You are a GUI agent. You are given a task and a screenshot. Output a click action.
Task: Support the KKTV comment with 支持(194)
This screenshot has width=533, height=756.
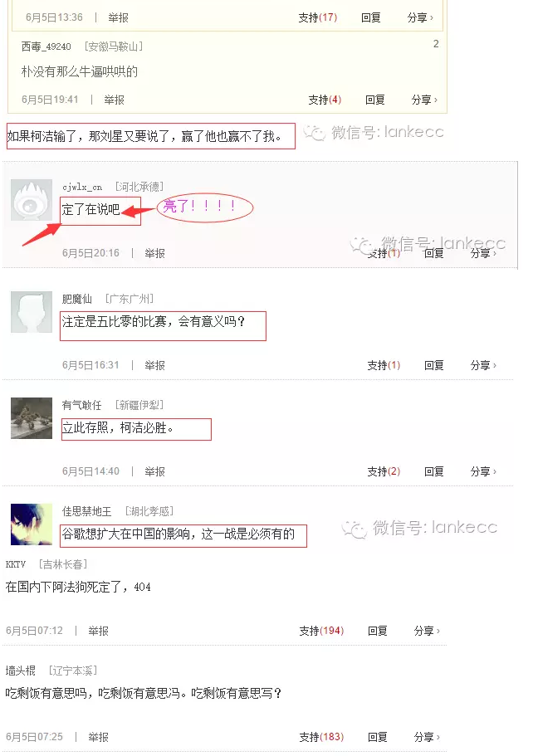pos(321,631)
